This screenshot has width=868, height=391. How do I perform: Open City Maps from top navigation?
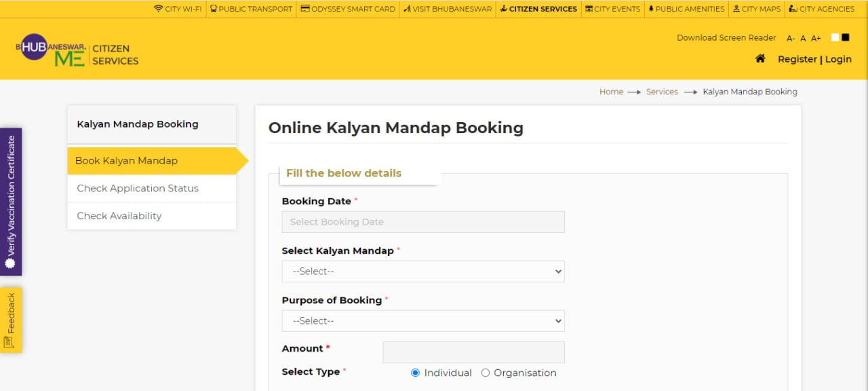tap(757, 9)
